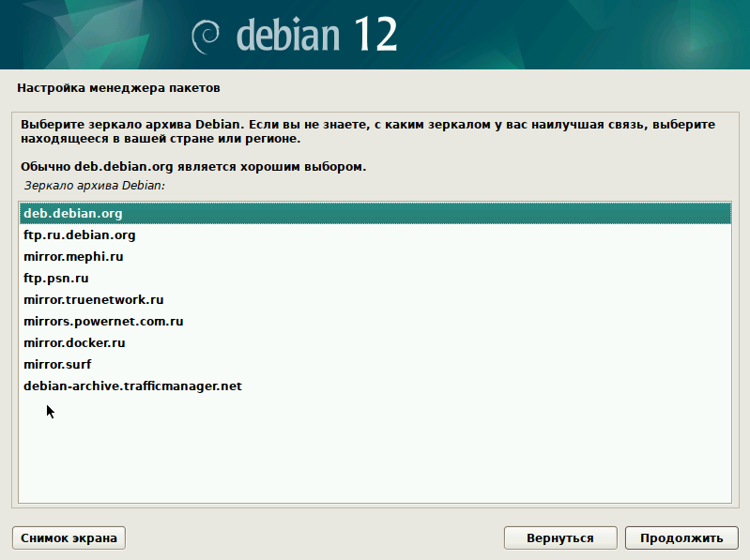This screenshot has width=750, height=560.
Task: Choose mirrors.powernet.com.ru mirror
Action: tap(375, 321)
